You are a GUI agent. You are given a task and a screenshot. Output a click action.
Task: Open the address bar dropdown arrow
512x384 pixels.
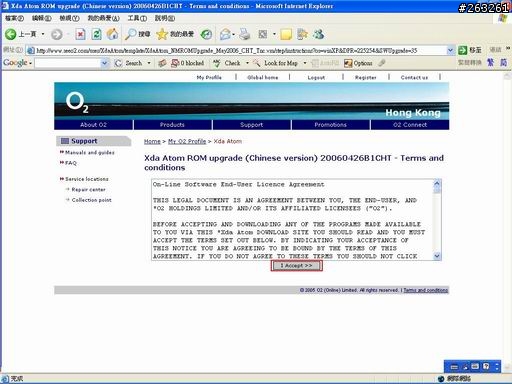click(x=450, y=50)
